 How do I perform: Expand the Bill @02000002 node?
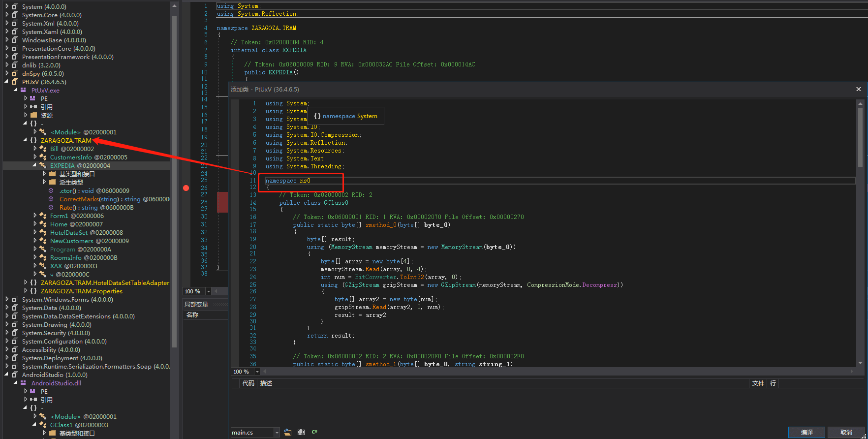34,149
